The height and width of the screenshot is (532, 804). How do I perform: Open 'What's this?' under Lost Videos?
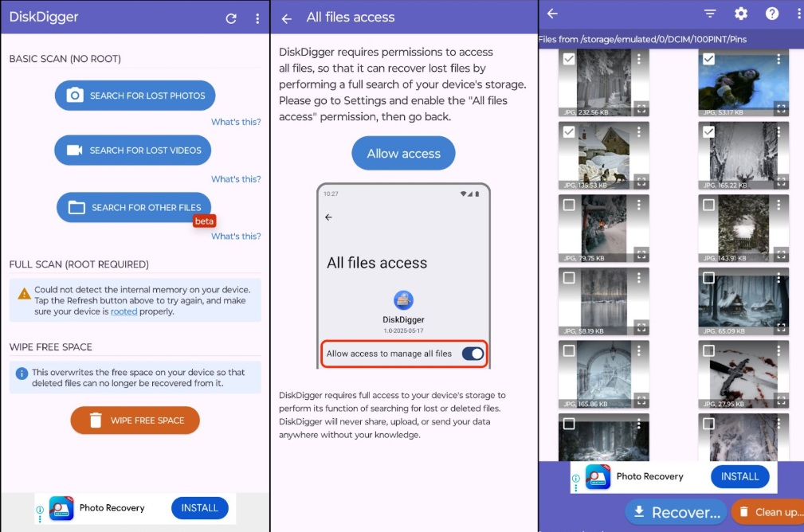[x=236, y=179]
